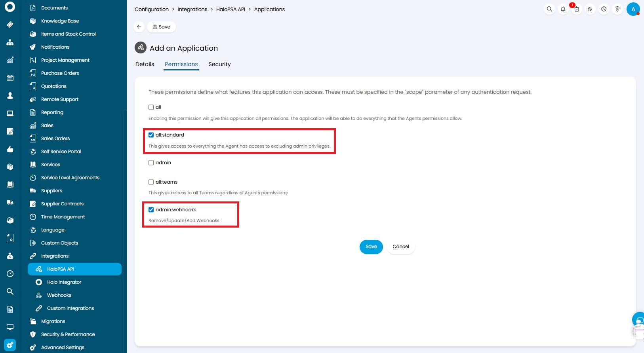
Task: Click the Integrations breadcrumb link
Action: pyautogui.click(x=192, y=9)
